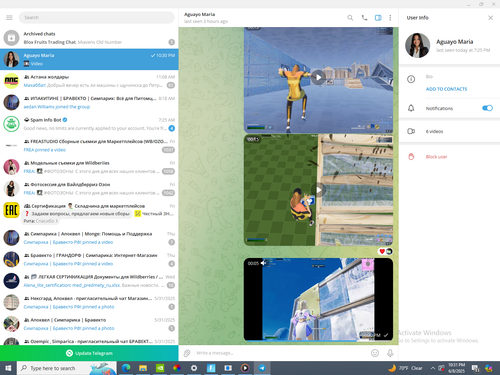Click Update Telegram button
The image size is (500, 375).
[89, 353]
